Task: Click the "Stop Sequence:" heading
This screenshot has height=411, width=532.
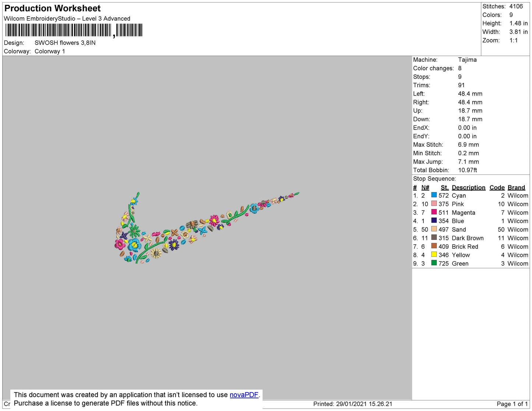Action: (x=434, y=179)
